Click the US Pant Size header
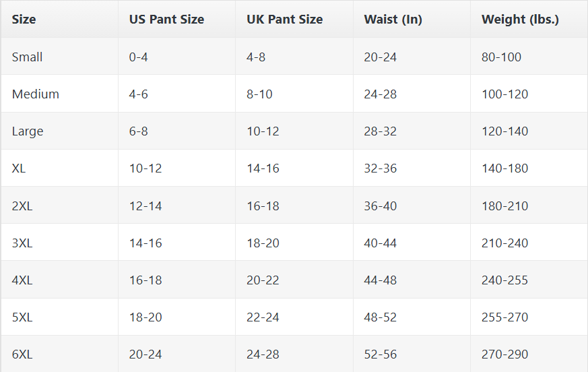 [166, 20]
